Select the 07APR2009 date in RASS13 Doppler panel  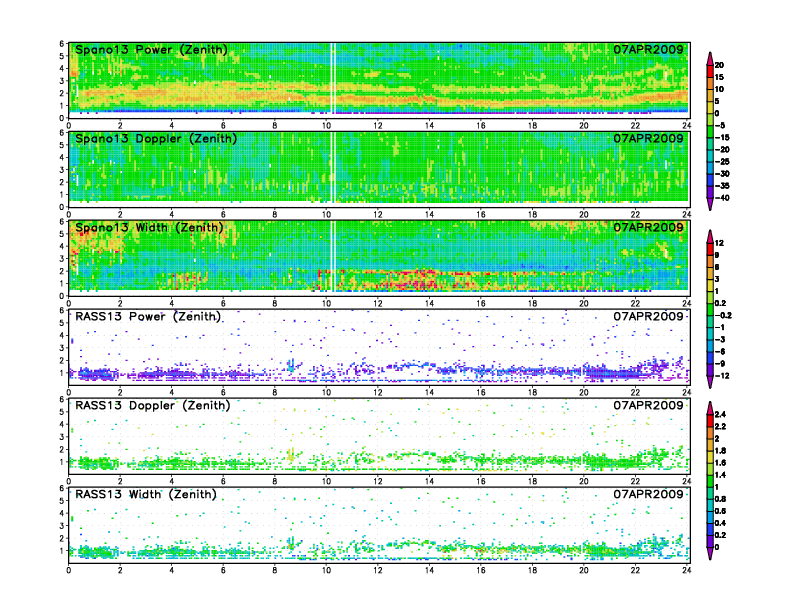648,405
